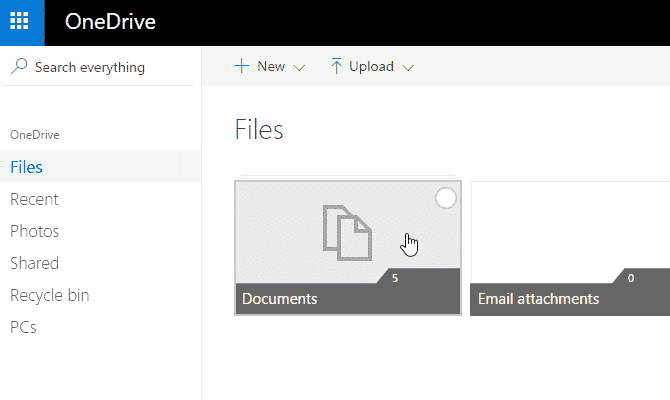Click the item count badge showing 0
Viewport: 670px width, 400px height.
coord(630,278)
